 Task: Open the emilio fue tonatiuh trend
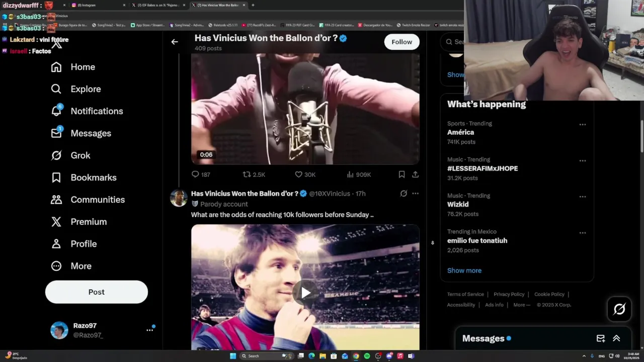coord(477,240)
